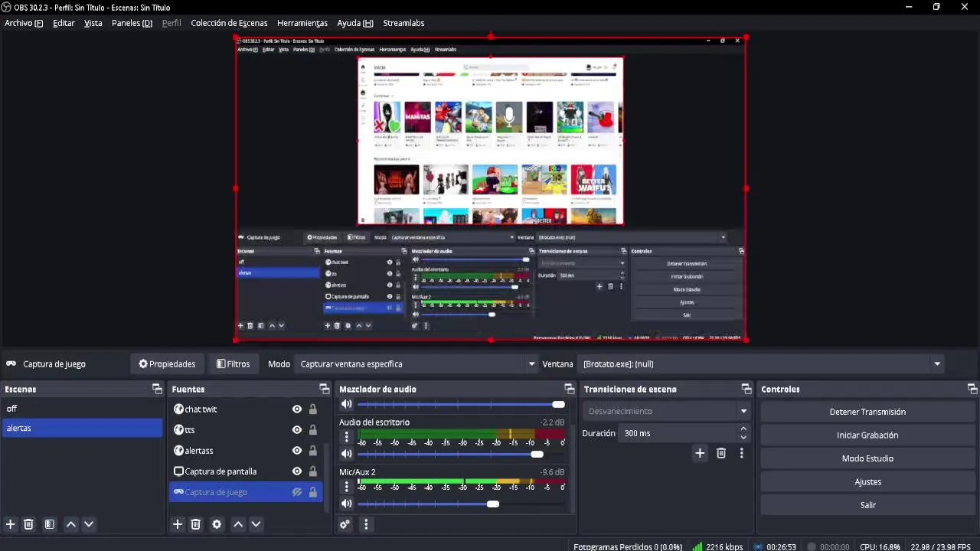Image resolution: width=980 pixels, height=551 pixels.
Task: Open the Archivo menu
Action: pos(24,23)
